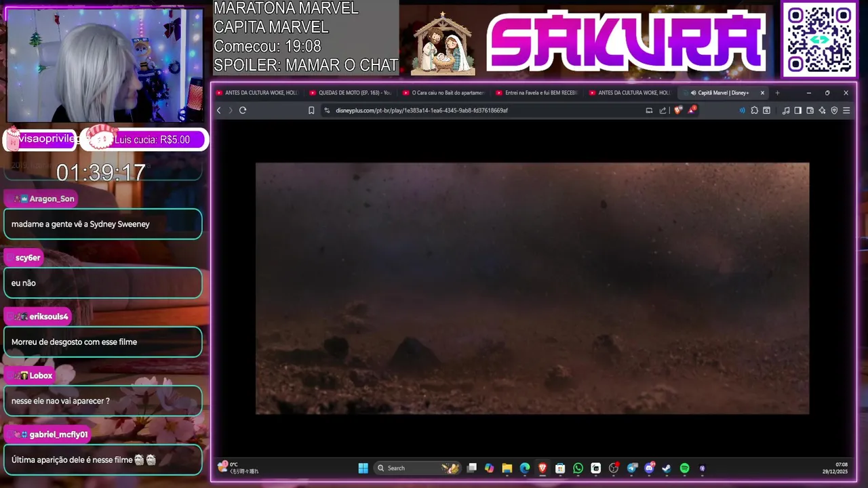Viewport: 868px width, 488px height.
Task: Open the browser hamburger main menu
Action: point(846,110)
